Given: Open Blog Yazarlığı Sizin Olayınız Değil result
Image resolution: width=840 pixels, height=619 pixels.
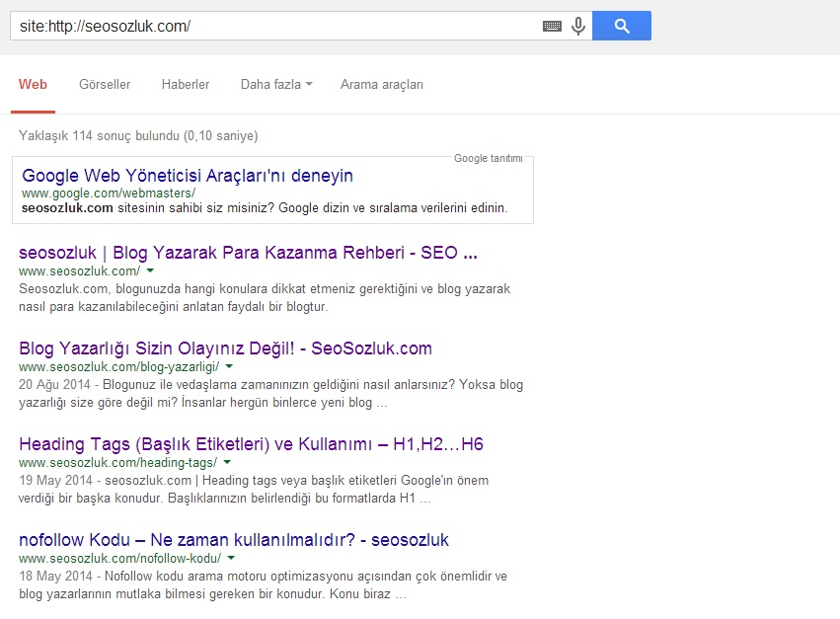Looking at the screenshot, I should [225, 348].
